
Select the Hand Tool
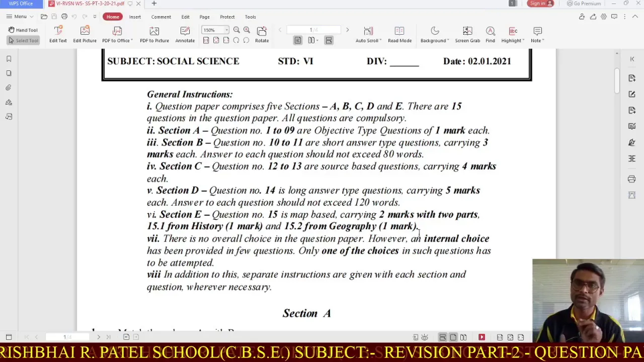[x=23, y=30]
